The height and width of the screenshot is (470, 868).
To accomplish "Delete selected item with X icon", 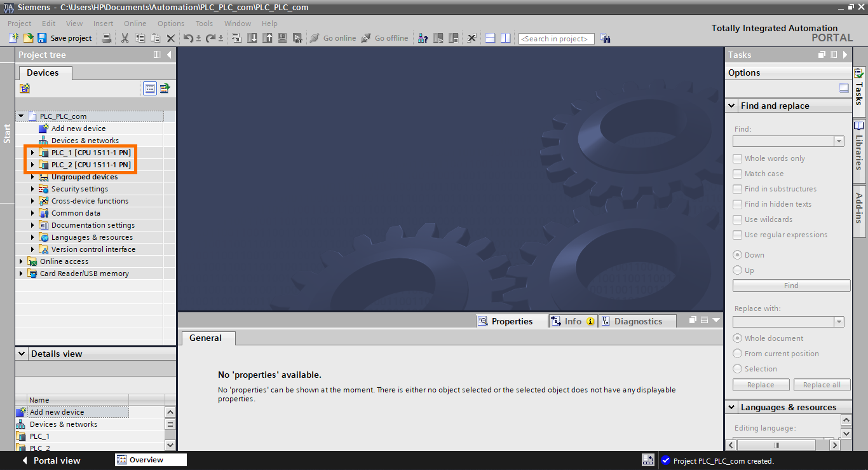I will point(170,38).
